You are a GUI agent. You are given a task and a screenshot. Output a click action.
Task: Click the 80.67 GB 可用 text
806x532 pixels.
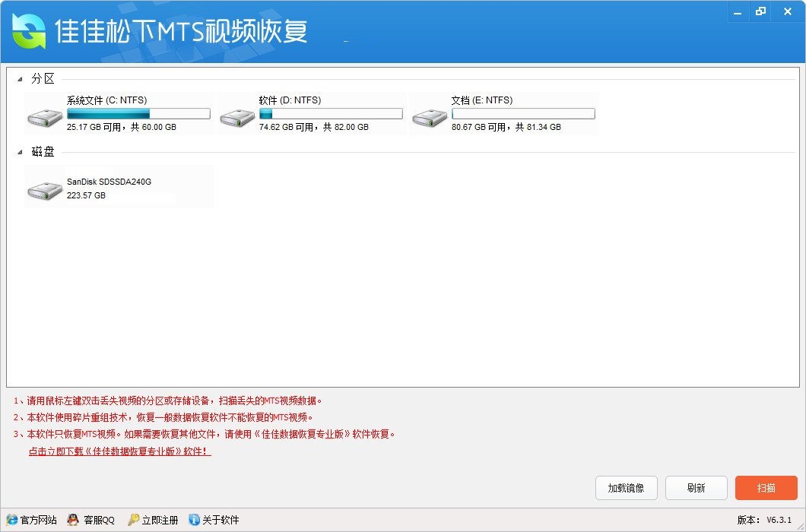pyautogui.click(x=479, y=127)
